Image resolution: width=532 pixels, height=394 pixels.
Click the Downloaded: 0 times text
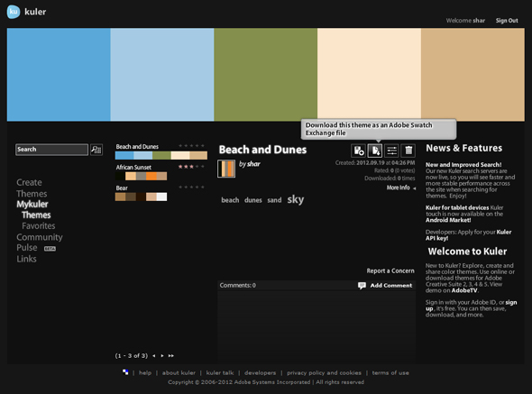[x=390, y=179]
